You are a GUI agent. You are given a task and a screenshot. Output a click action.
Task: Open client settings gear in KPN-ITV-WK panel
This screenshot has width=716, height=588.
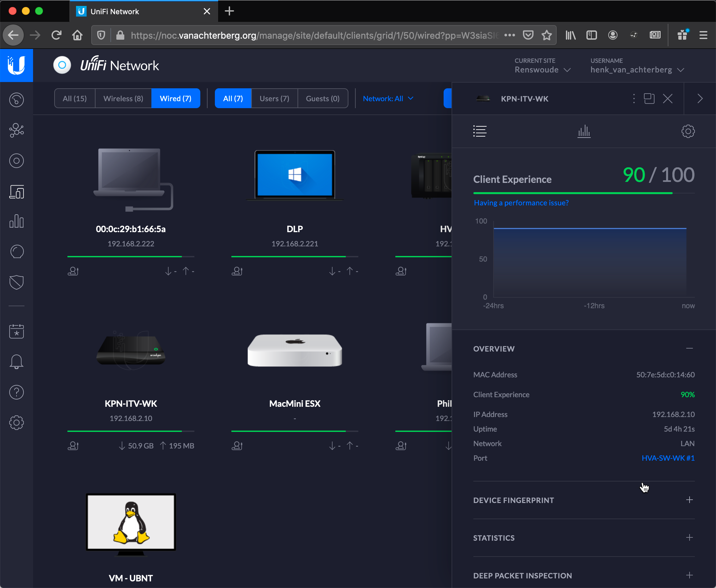click(688, 131)
